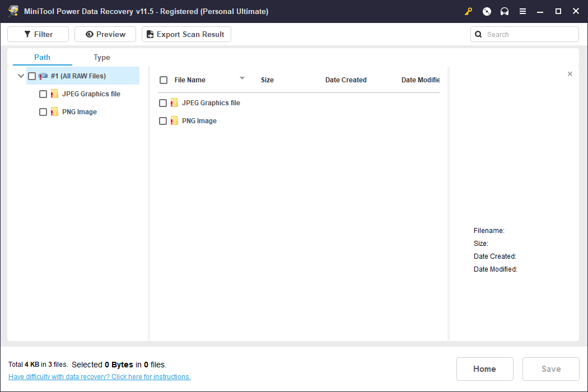Tick PNG Image checkbox in file list
588x392 pixels.
(x=163, y=121)
